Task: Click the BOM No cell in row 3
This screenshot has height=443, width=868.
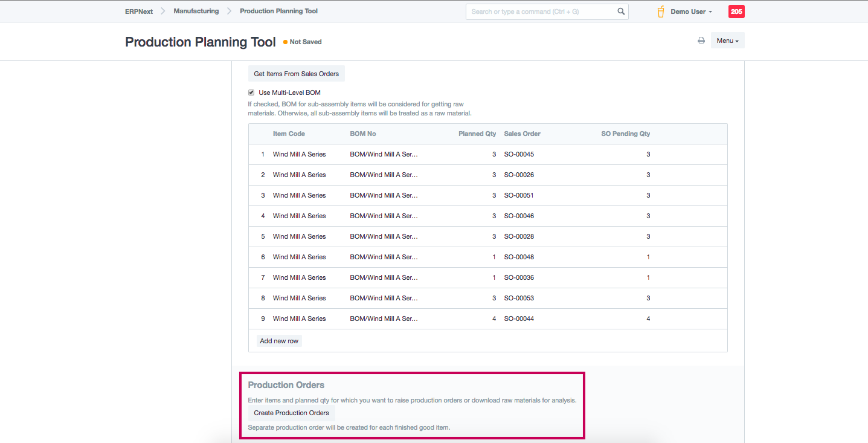Action: (384, 195)
